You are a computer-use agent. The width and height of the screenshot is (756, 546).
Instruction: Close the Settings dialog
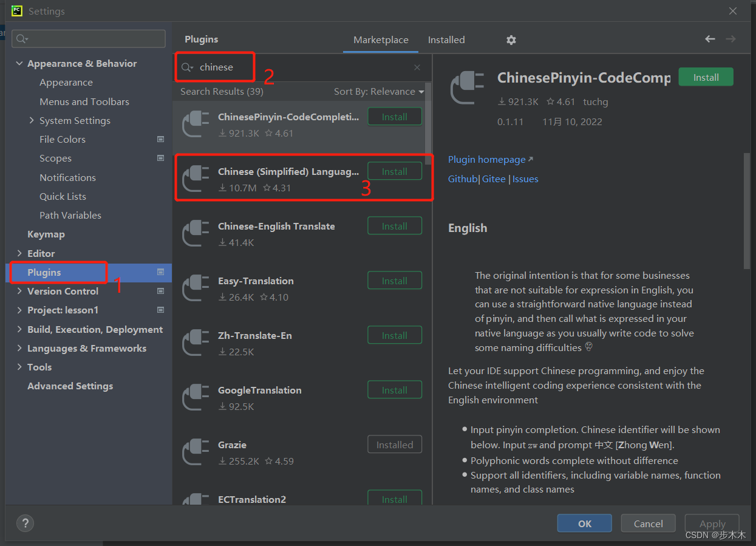[734, 11]
